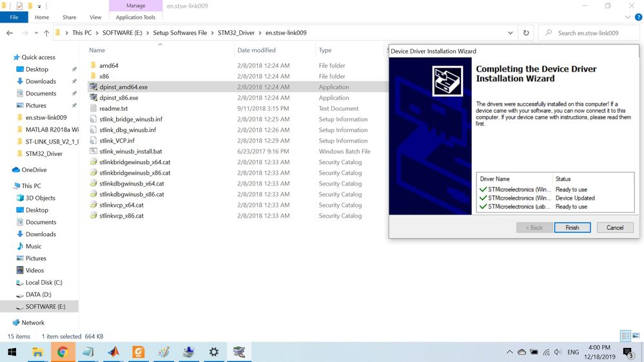Switch to large icons view button
This screenshot has width=644, height=362.
(636, 336)
